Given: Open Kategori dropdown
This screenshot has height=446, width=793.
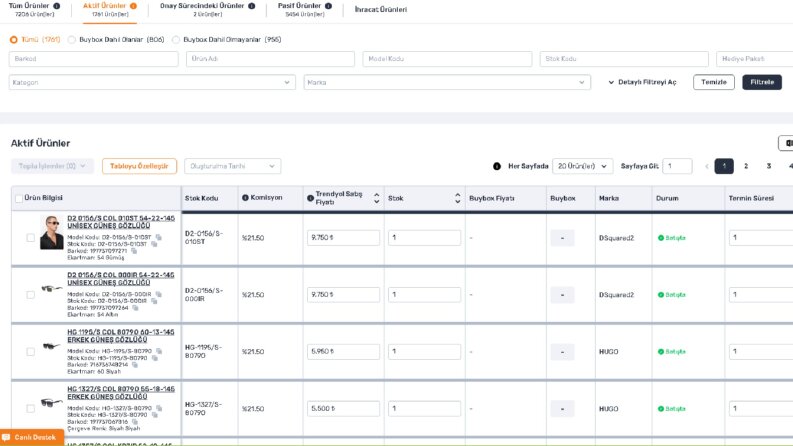Looking at the screenshot, I should pos(152,82).
